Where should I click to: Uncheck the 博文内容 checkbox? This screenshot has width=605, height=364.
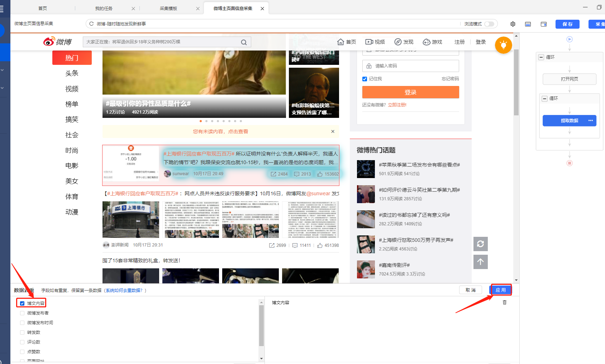tap(22, 303)
